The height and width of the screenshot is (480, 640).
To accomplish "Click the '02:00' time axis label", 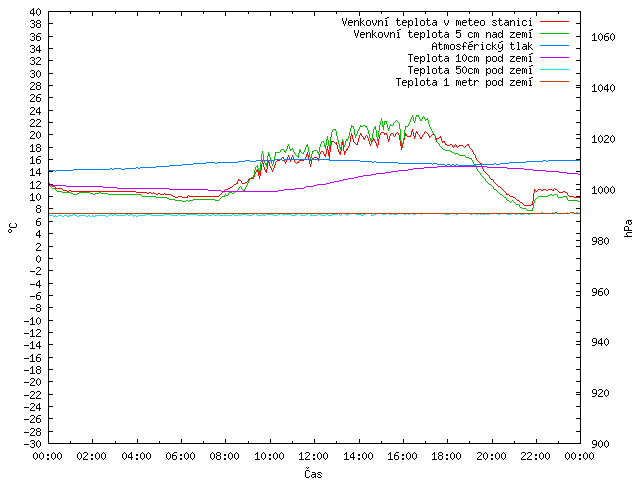I will pyautogui.click(x=92, y=456).
